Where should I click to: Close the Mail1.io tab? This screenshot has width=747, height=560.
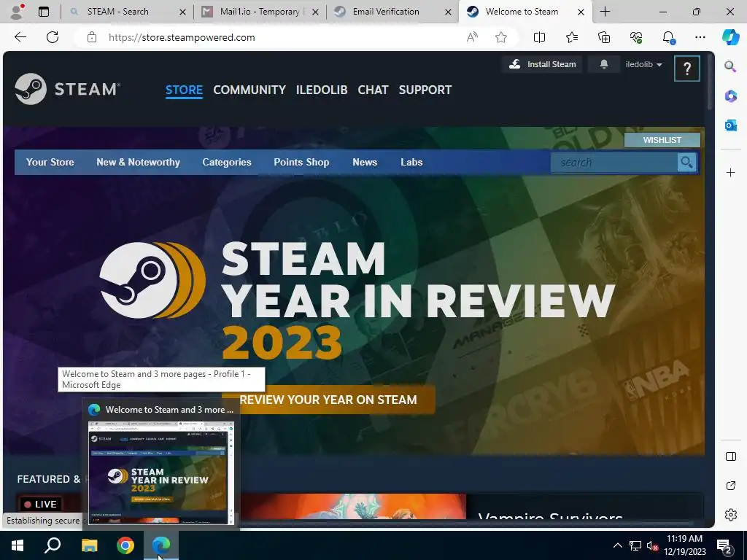click(315, 12)
